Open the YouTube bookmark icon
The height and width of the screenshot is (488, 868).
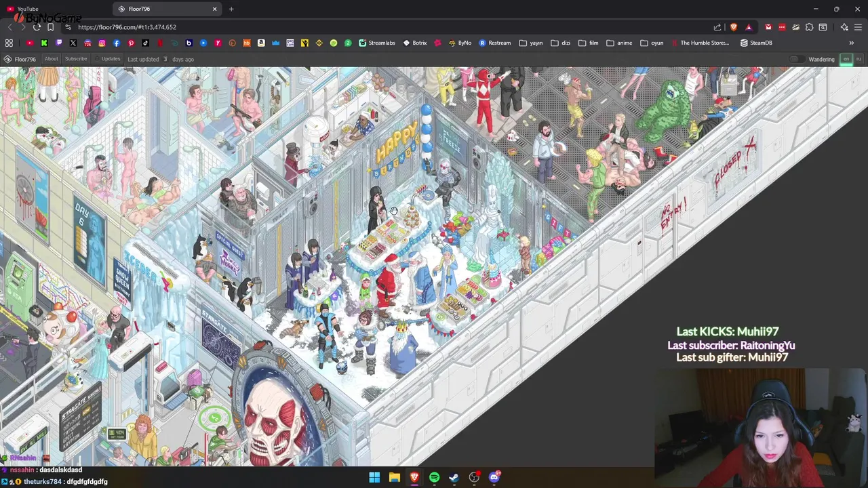[30, 43]
